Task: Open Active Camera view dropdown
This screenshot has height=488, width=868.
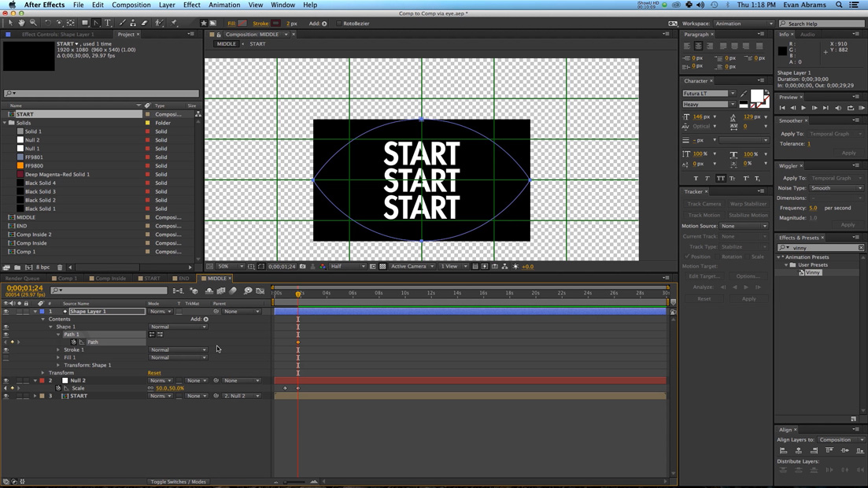Action: [x=412, y=267]
